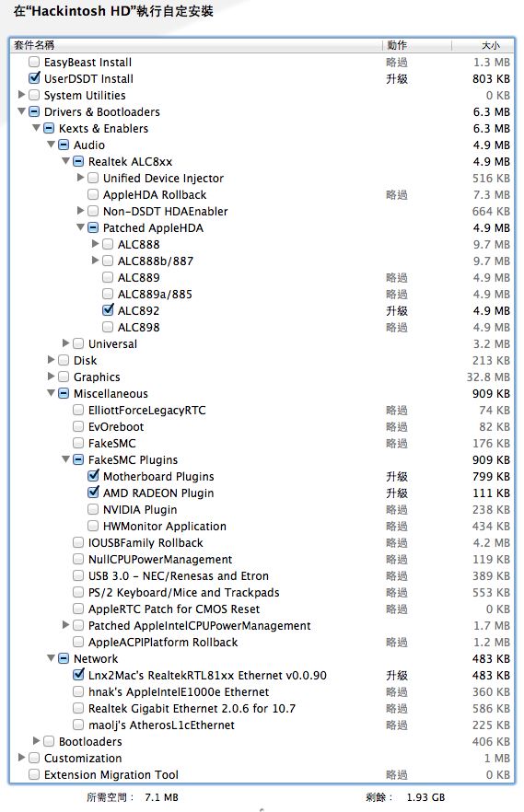Collapse the Miscellaneous group

[52, 393]
